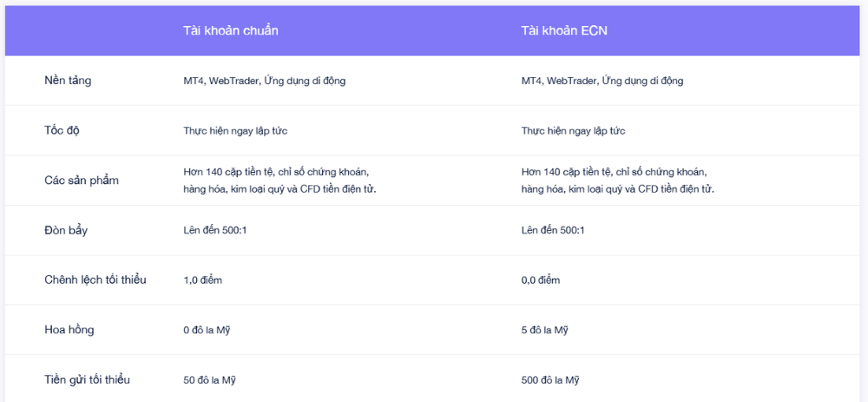Click the ECN account "Lên đến 500:1" leverage

pos(553,230)
